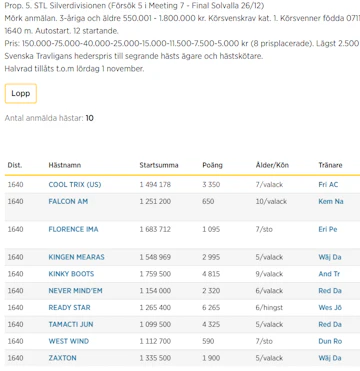Click the Hästnamn column header

(65, 165)
